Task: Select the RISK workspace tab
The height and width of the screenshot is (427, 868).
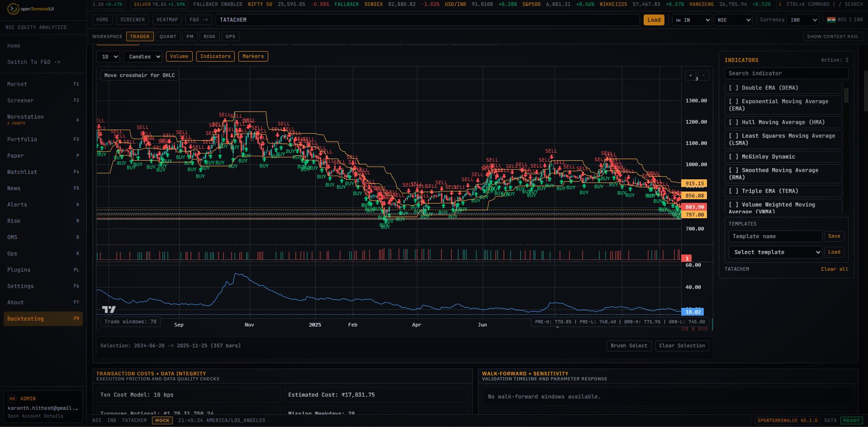Action: [x=209, y=37]
